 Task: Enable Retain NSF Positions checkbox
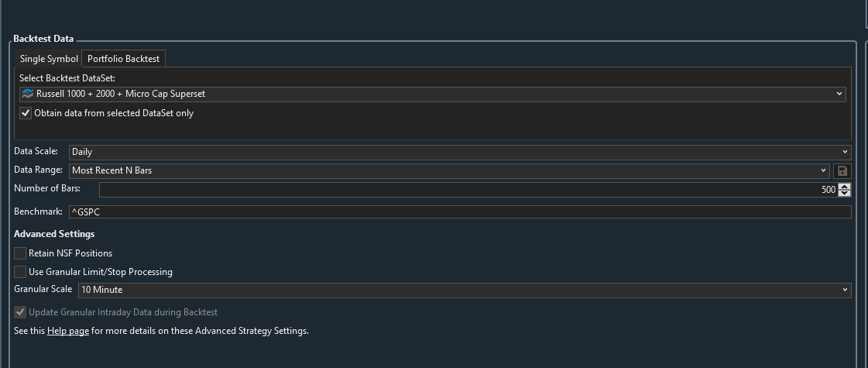[20, 253]
